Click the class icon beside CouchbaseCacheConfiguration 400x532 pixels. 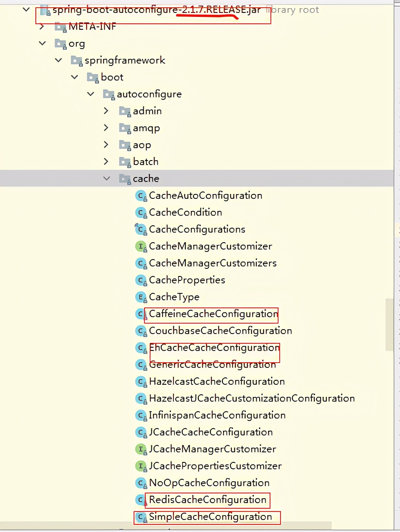pyautogui.click(x=141, y=331)
